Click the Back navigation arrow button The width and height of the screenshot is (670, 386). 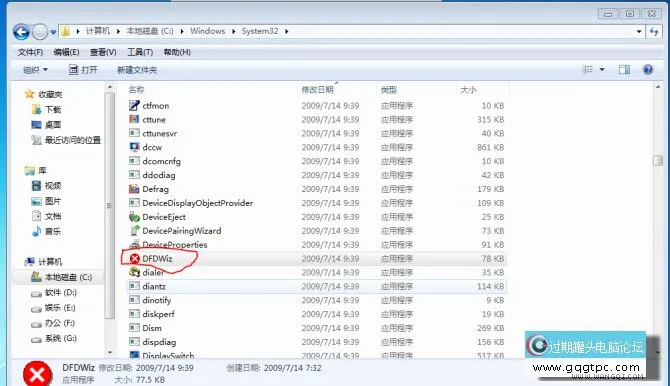(21, 32)
